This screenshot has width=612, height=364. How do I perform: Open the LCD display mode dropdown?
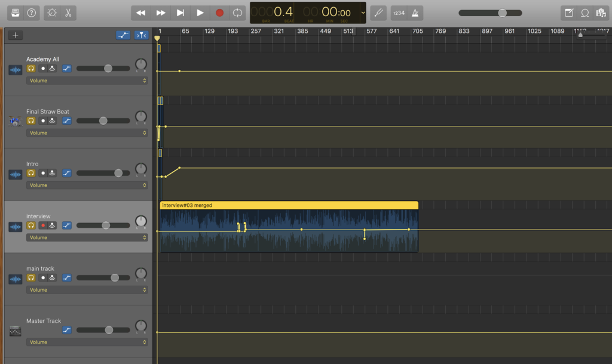point(363,12)
